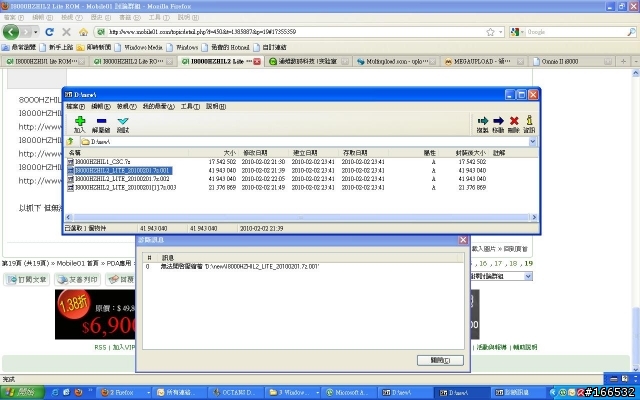Open the 7-Zip path dropdown
This screenshot has height=400, width=640.
coord(533,142)
